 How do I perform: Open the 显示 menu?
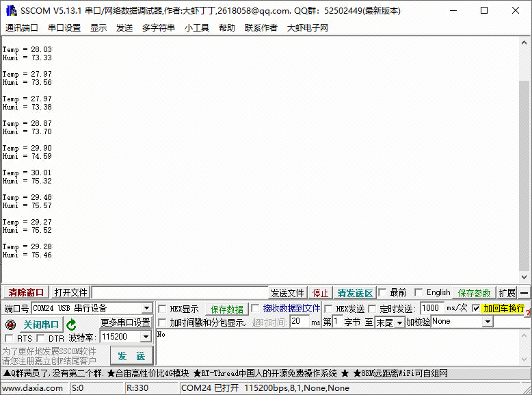pos(98,28)
